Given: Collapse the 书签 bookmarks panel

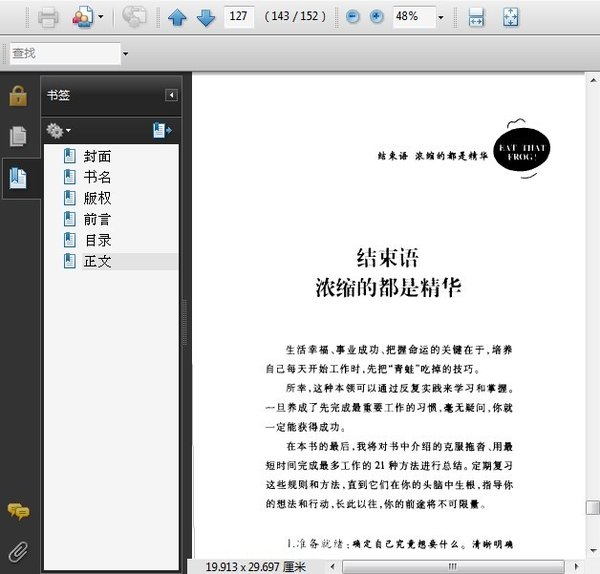Looking at the screenshot, I should [171, 95].
